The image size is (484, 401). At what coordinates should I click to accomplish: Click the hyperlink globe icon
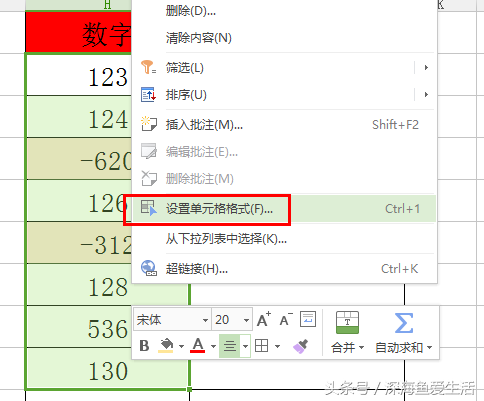[149, 268]
